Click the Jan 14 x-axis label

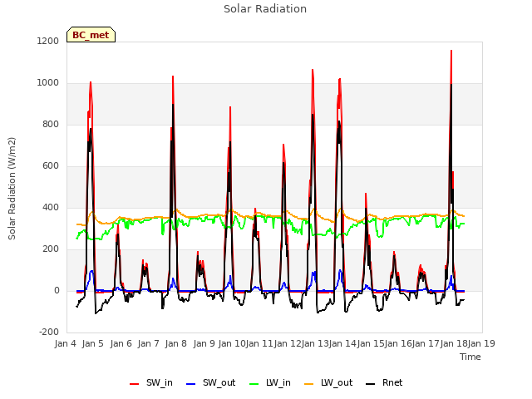(342, 343)
